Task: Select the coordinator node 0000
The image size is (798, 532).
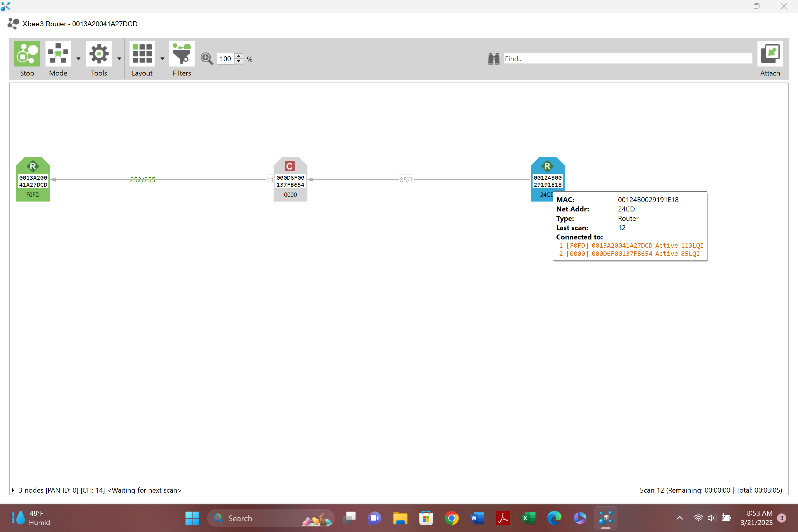Action: point(290,179)
